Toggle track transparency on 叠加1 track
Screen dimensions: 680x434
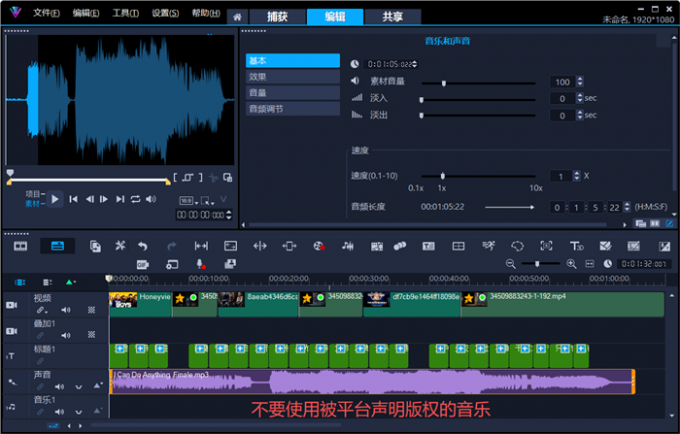[x=92, y=335]
